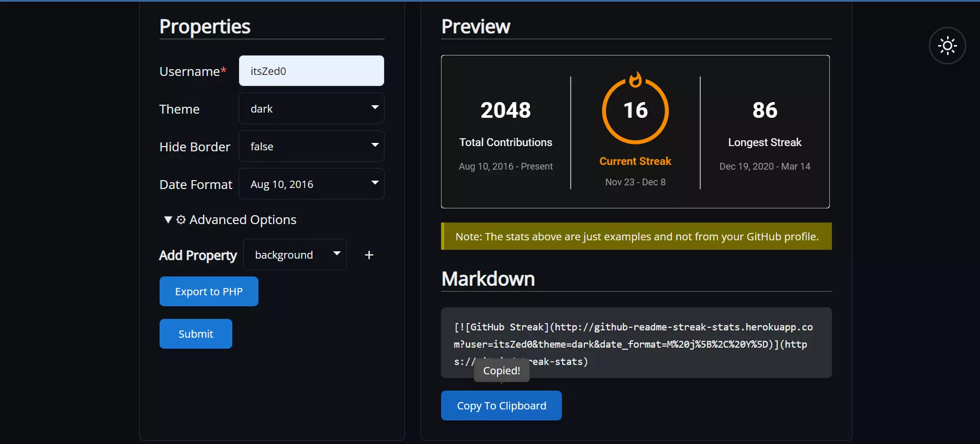
Task: Click the Markdown heading
Action: 488,279
